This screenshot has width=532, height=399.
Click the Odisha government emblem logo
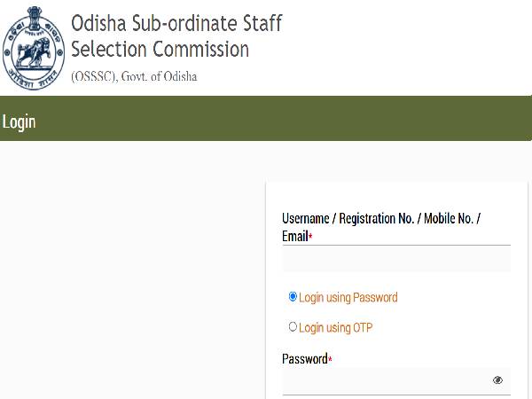click(x=35, y=46)
